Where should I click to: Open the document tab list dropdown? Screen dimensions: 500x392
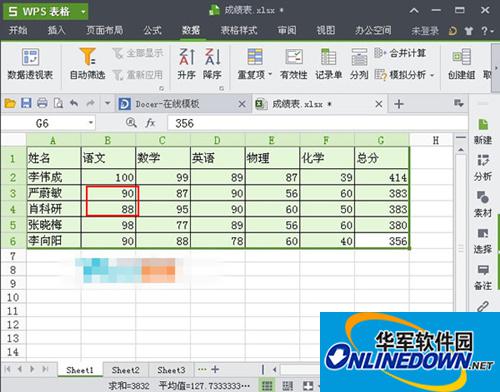(459, 103)
